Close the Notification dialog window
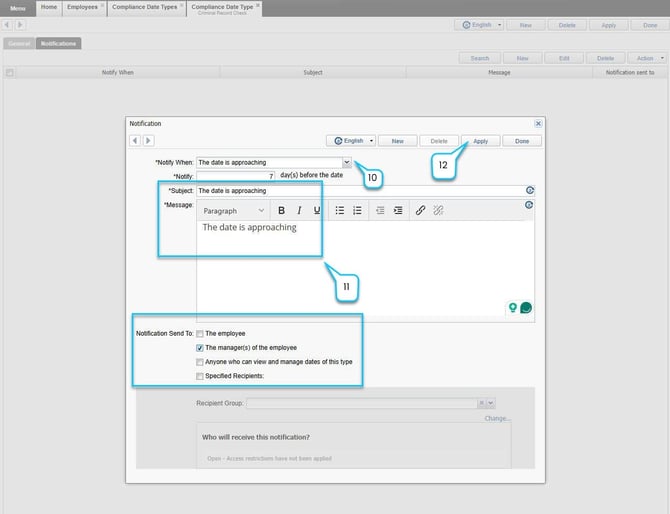This screenshot has width=670, height=514. [x=539, y=123]
